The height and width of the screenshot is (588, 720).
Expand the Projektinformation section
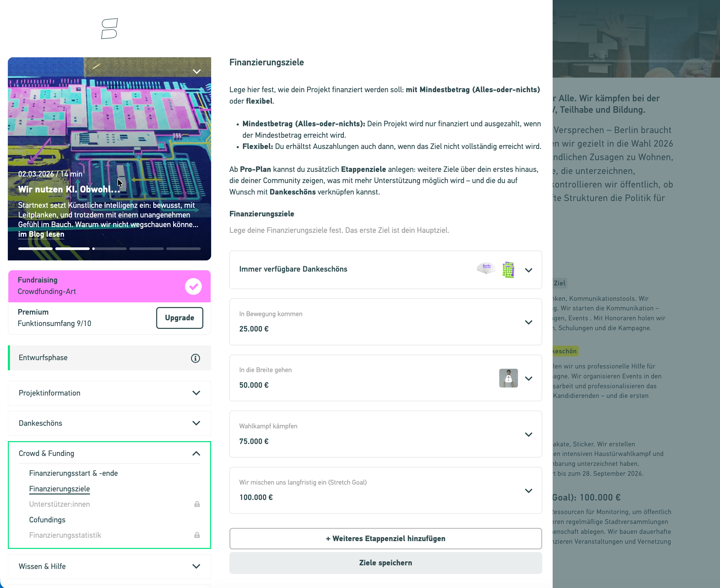coord(196,393)
